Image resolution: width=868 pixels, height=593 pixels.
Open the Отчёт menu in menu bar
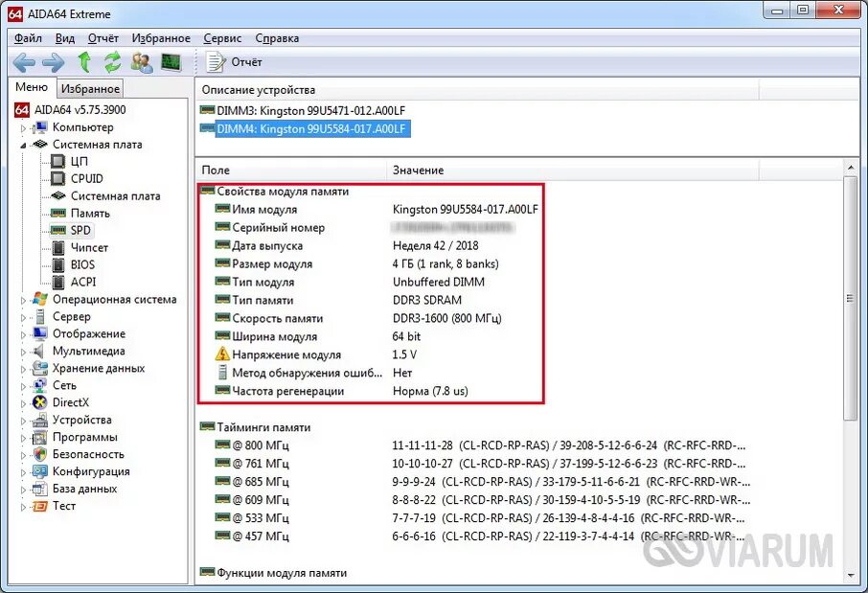click(x=103, y=38)
